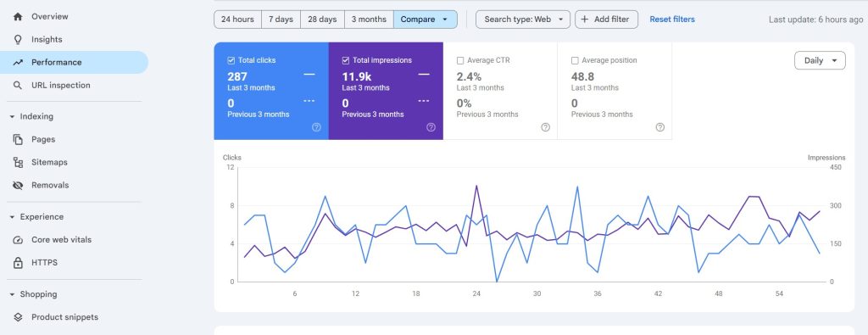Open the Daily granularity dropdown
The image size is (868, 335).
tap(820, 61)
